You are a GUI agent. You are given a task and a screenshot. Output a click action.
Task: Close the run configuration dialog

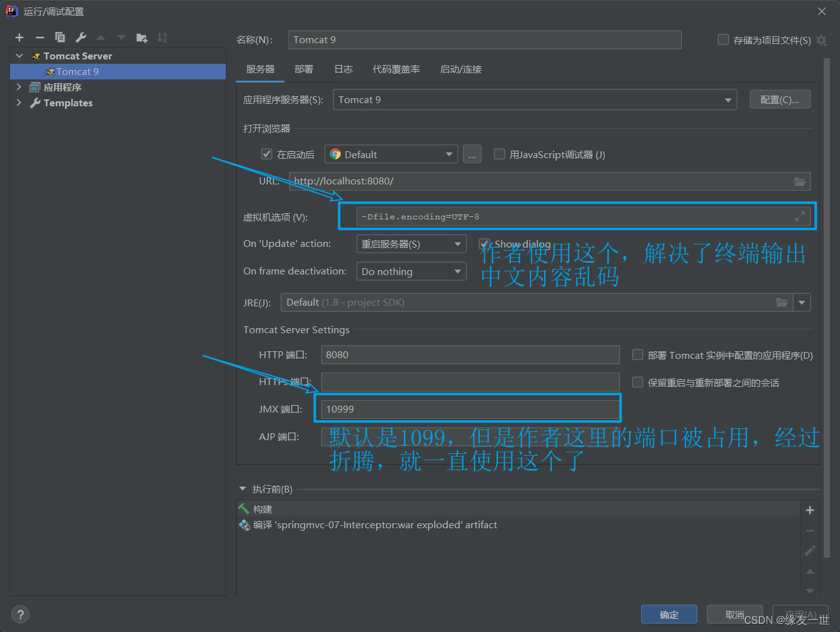tap(822, 11)
